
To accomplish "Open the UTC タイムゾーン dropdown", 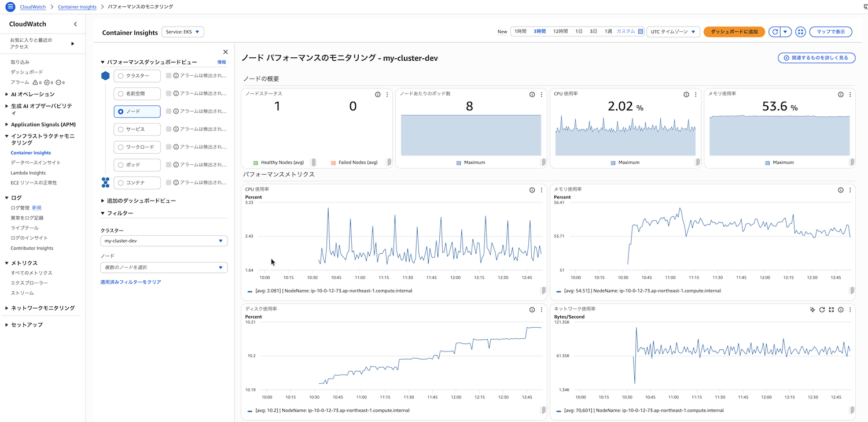I will pos(673,32).
